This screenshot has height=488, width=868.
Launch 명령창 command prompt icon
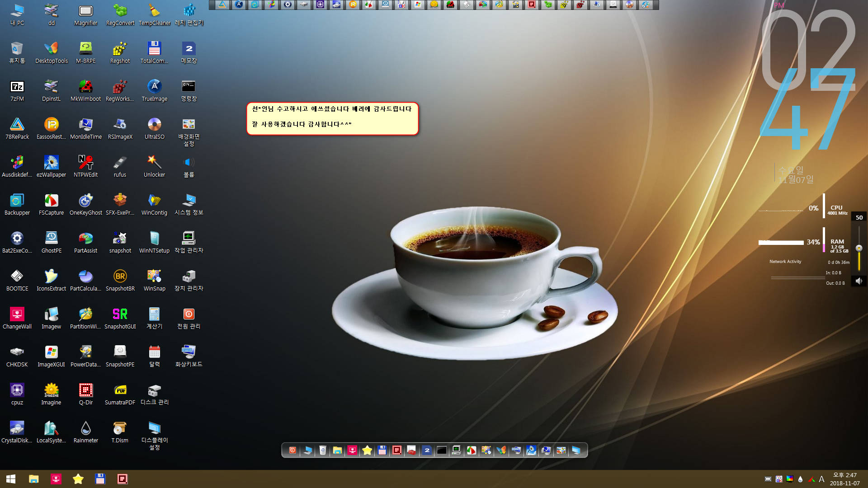(x=189, y=90)
